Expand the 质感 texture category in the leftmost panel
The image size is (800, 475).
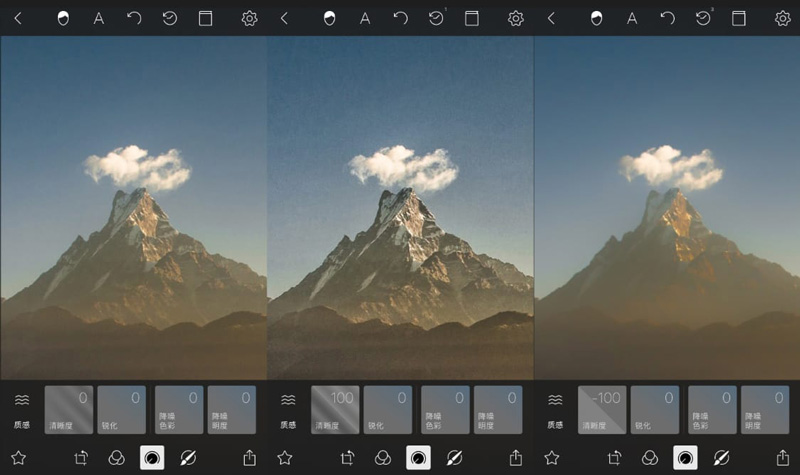click(x=22, y=409)
